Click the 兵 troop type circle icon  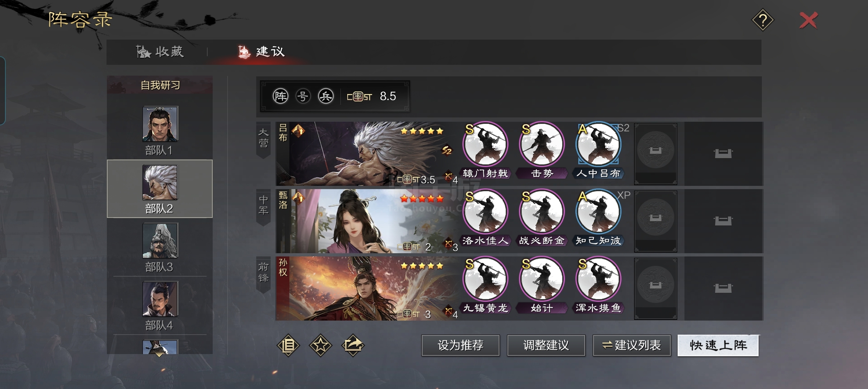tap(326, 96)
